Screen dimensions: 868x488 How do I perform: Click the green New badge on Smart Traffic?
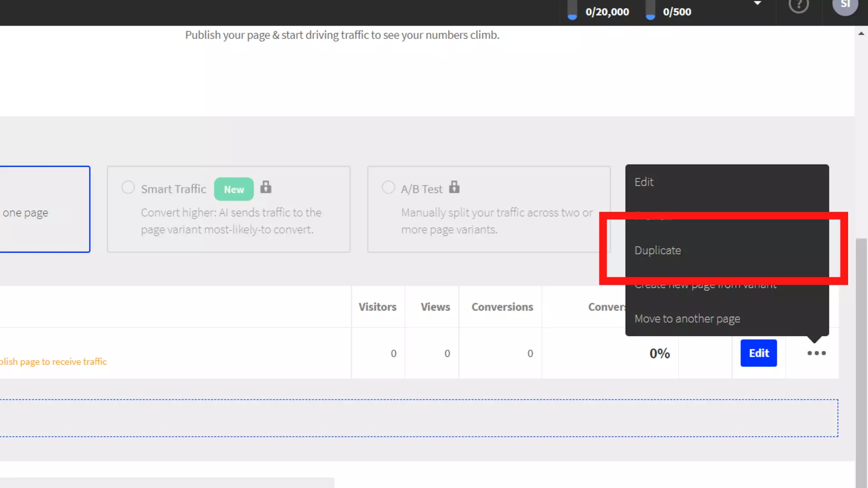(x=234, y=189)
